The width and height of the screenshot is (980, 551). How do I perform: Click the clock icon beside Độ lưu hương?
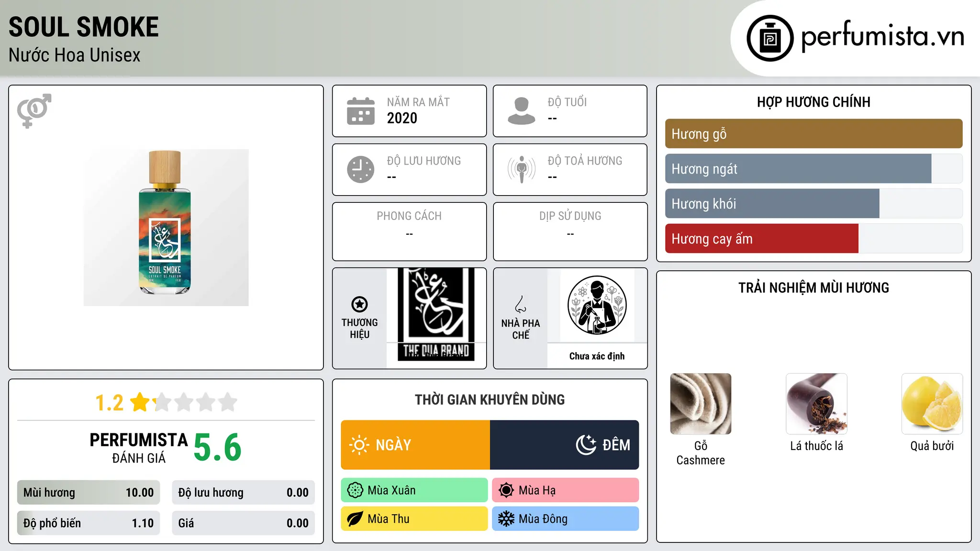coord(361,169)
